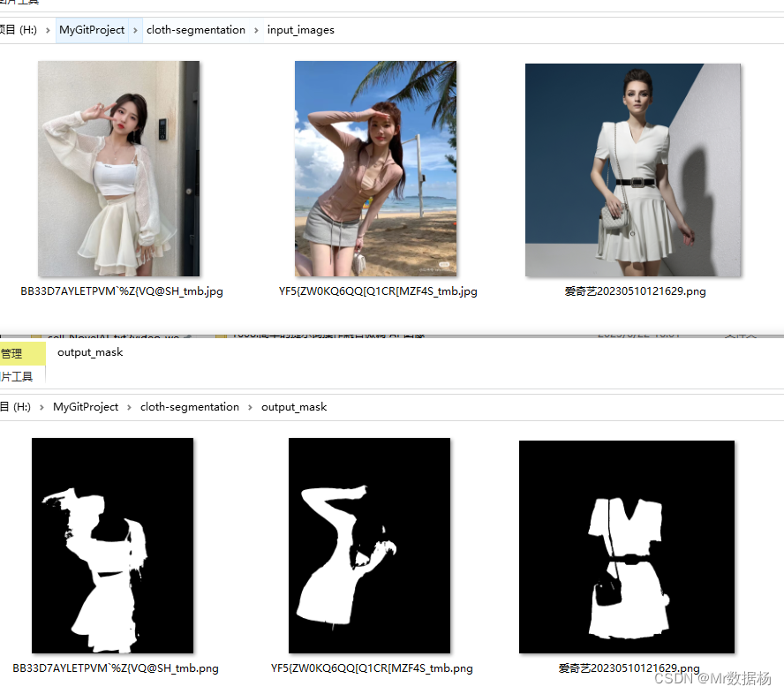Open the 图片工具 Picture Tools tab
The image size is (784, 694).
tap(18, 374)
